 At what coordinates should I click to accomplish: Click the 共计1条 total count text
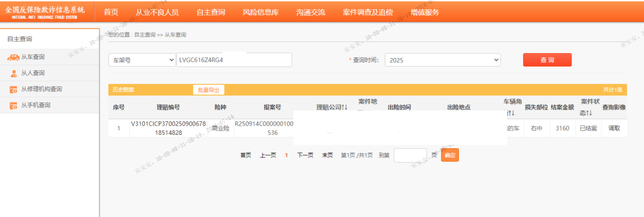tap(612, 90)
